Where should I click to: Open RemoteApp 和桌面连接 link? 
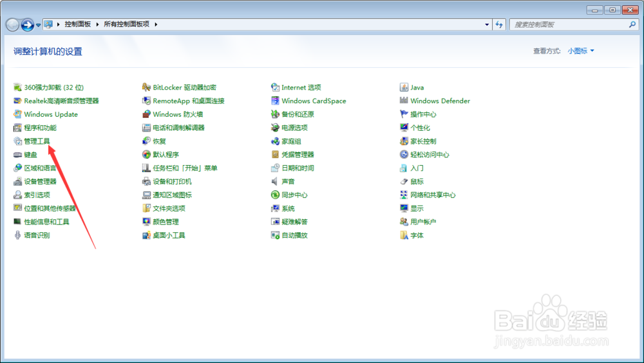click(189, 101)
